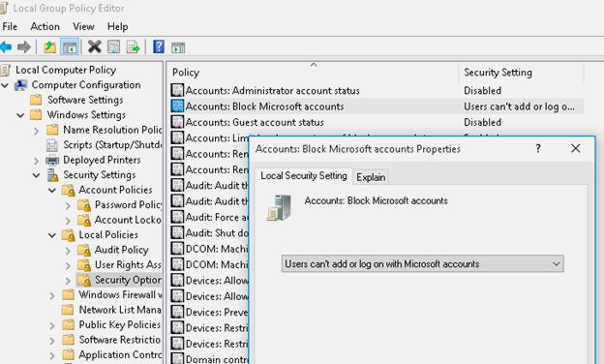Open the File menu

(x=10, y=26)
